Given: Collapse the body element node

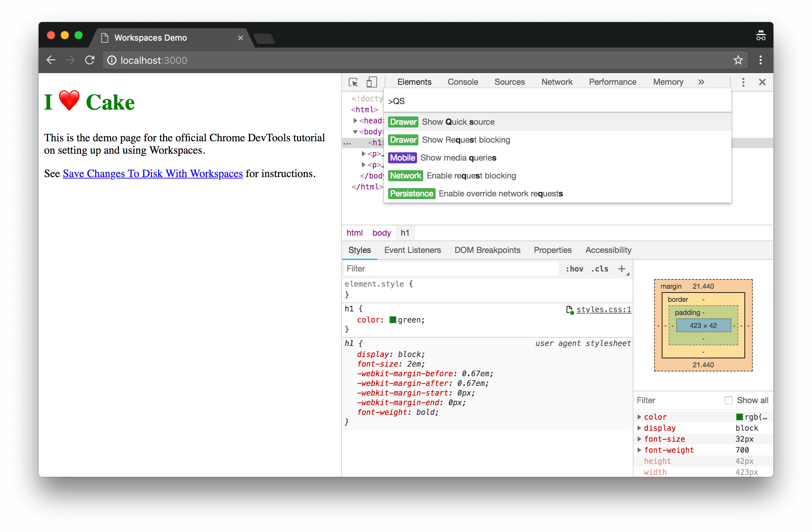Looking at the screenshot, I should point(355,132).
